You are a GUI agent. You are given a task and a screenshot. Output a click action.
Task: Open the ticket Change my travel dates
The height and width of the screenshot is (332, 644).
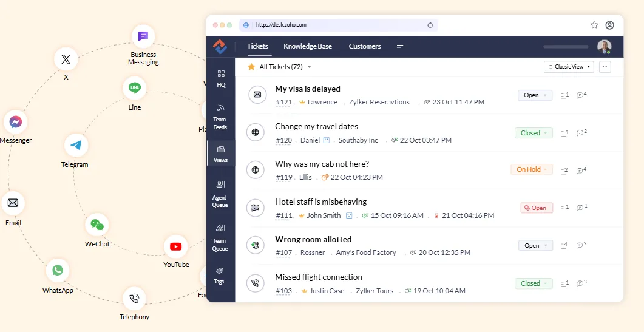coord(317,127)
